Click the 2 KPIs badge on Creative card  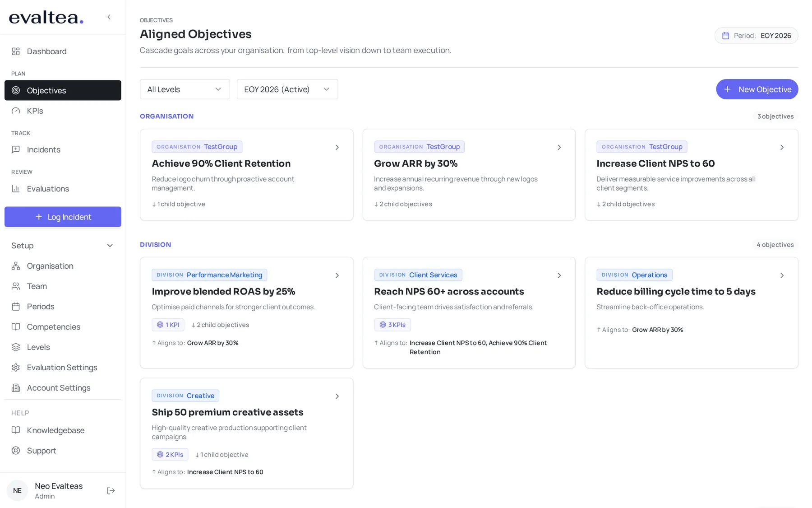170,455
